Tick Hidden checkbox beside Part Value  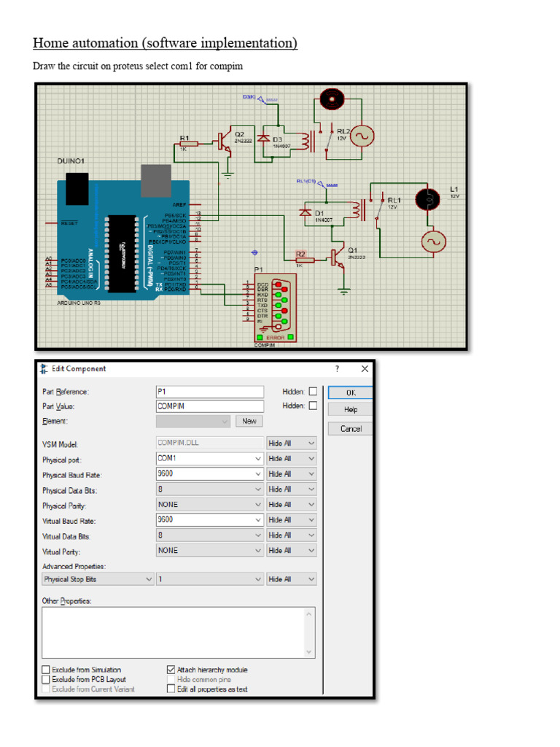313,406
